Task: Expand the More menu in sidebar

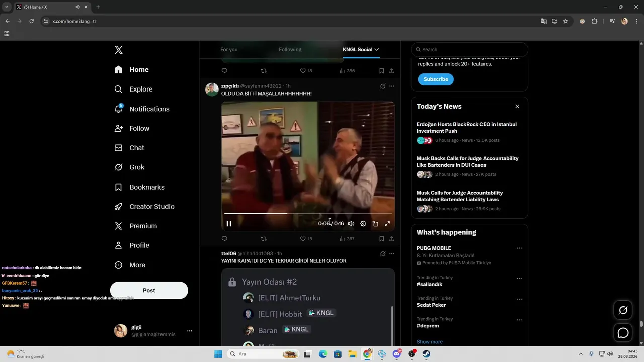Action: click(130, 265)
